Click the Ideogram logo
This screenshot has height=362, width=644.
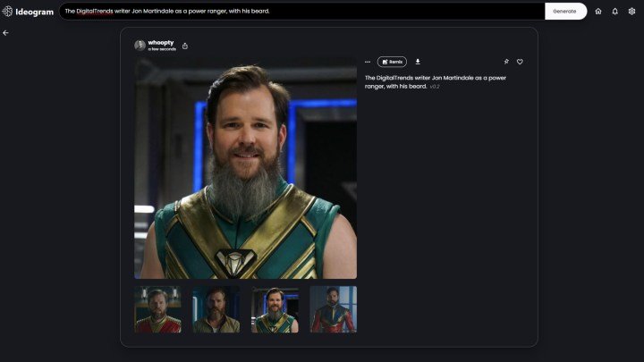point(28,12)
